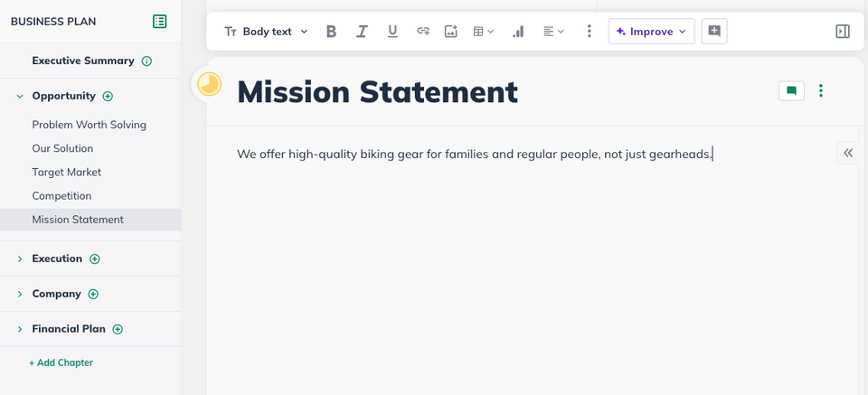Open the table insert dropdown
Screen dimensions: 868x395
pyautogui.click(x=483, y=32)
